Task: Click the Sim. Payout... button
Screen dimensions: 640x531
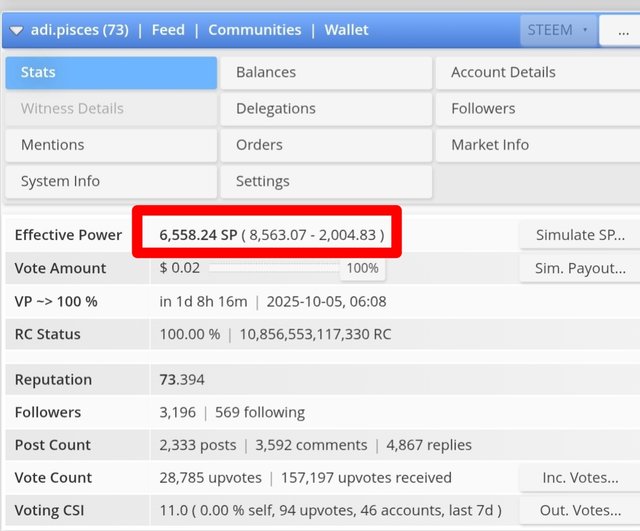Action: tap(580, 269)
